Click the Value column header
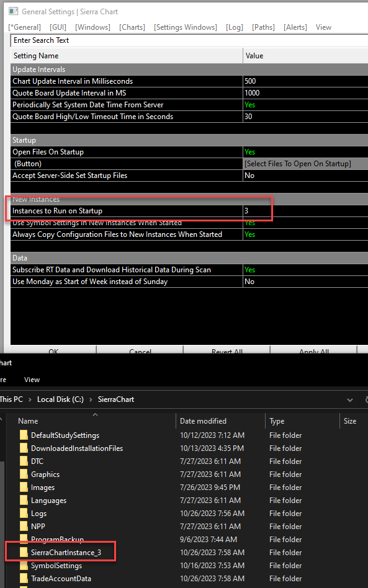This screenshot has width=368, height=588. (306, 56)
